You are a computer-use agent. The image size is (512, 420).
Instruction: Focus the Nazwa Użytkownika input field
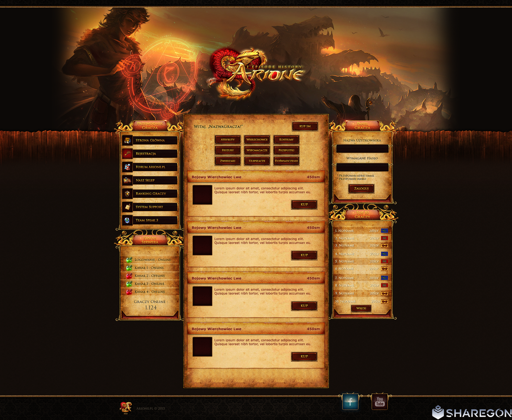[x=362, y=149]
